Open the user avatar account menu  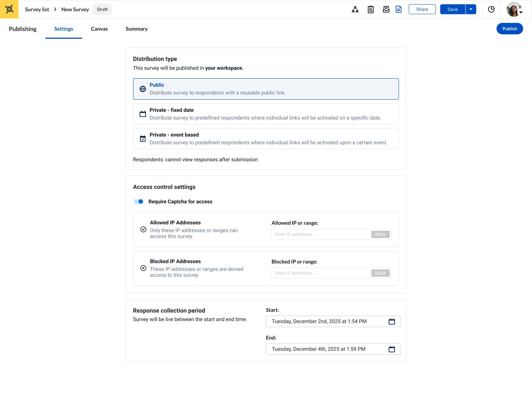tap(514, 9)
